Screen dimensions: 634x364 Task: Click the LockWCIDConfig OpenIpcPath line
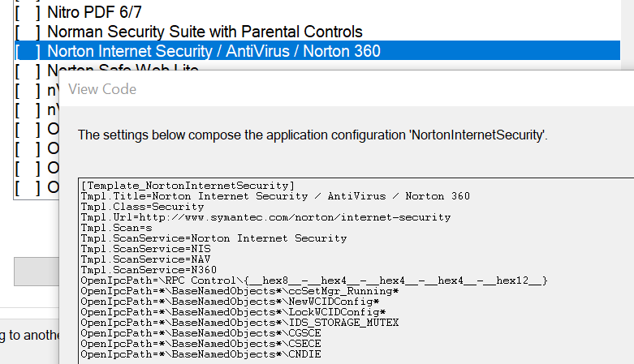[233, 311]
